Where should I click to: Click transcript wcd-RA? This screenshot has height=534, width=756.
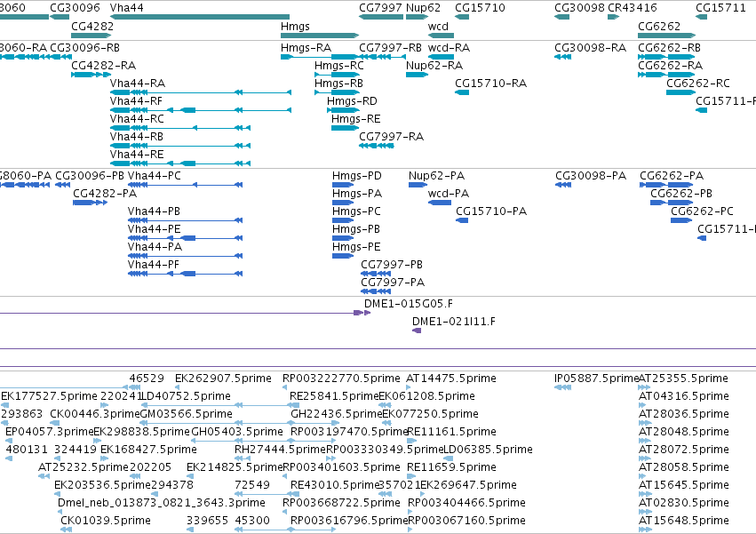point(449,48)
